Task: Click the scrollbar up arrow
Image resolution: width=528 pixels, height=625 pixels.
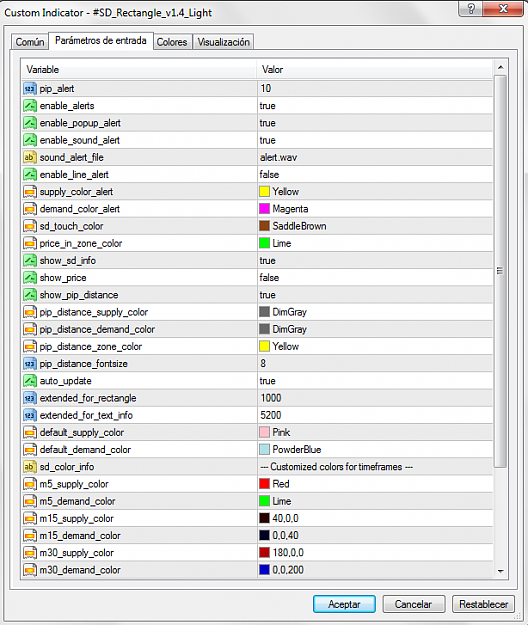Action: (x=501, y=67)
